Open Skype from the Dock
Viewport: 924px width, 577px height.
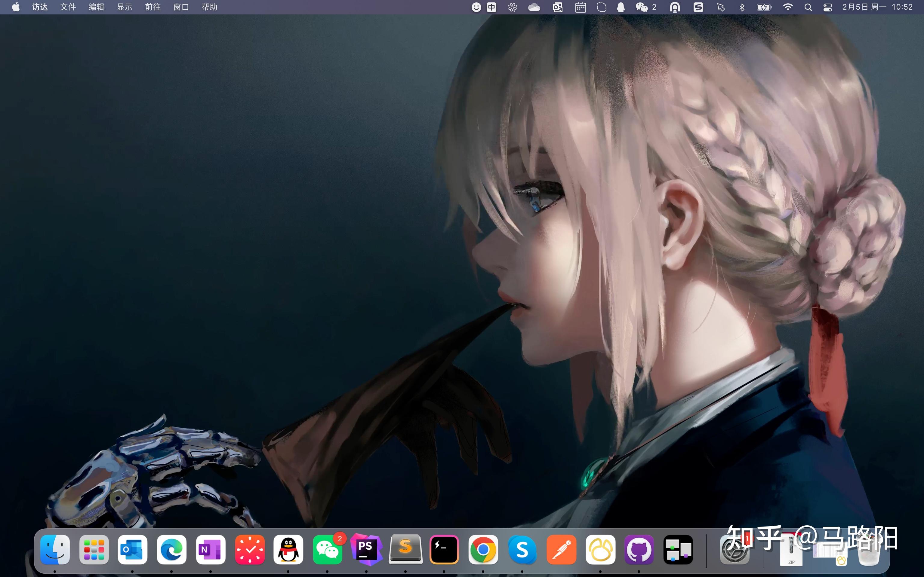(523, 550)
